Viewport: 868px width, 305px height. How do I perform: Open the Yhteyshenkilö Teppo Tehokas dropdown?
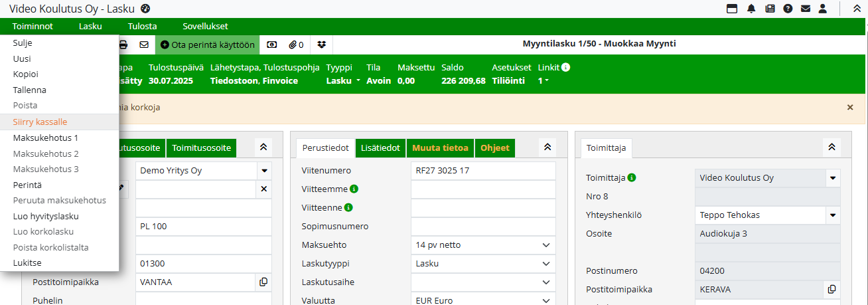pos(832,215)
